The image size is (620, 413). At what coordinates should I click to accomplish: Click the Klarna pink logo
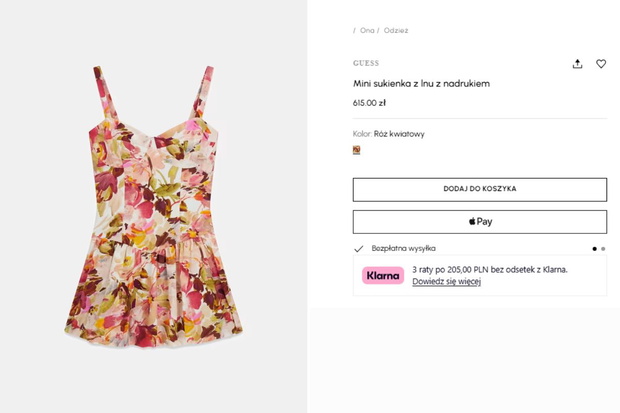383,275
